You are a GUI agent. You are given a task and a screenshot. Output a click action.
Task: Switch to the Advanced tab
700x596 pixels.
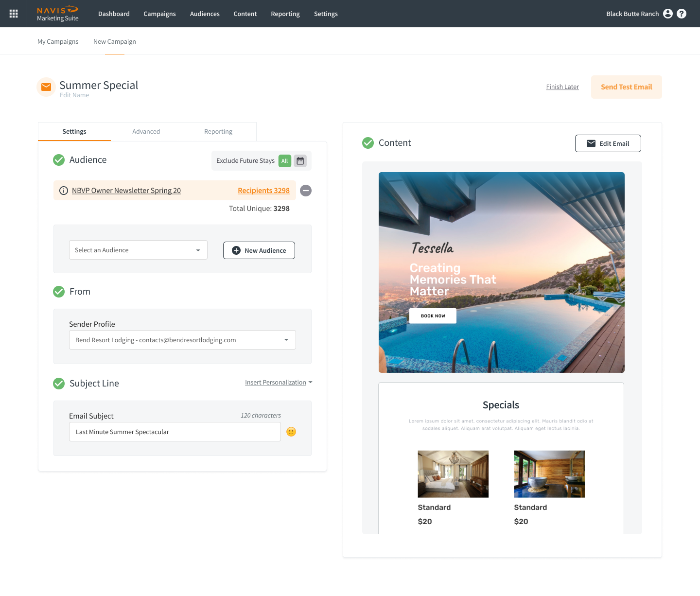tap(146, 132)
